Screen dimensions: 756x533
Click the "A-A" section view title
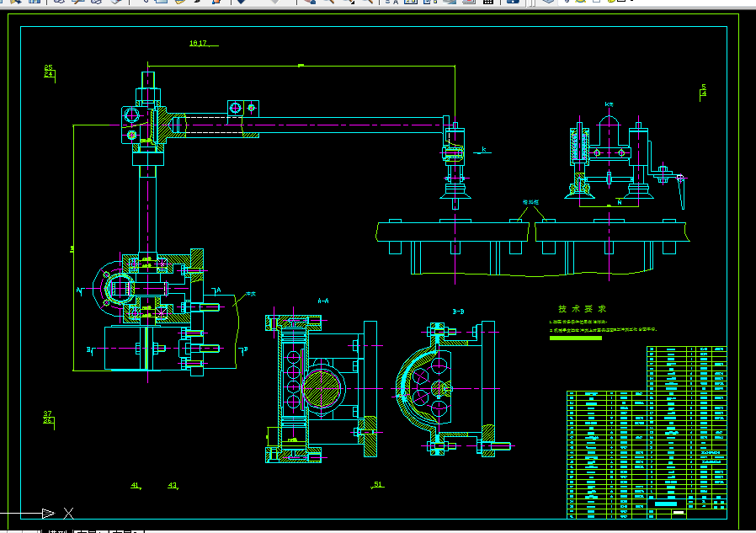pyautogui.click(x=323, y=301)
